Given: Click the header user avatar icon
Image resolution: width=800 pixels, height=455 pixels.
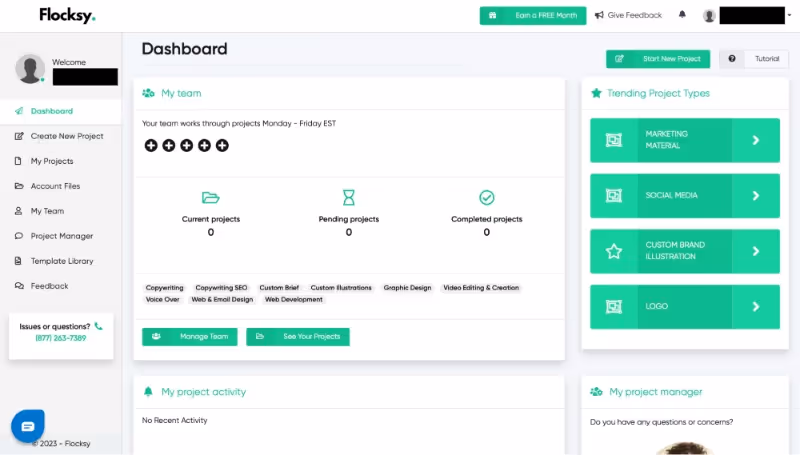Looking at the screenshot, I should click(709, 16).
